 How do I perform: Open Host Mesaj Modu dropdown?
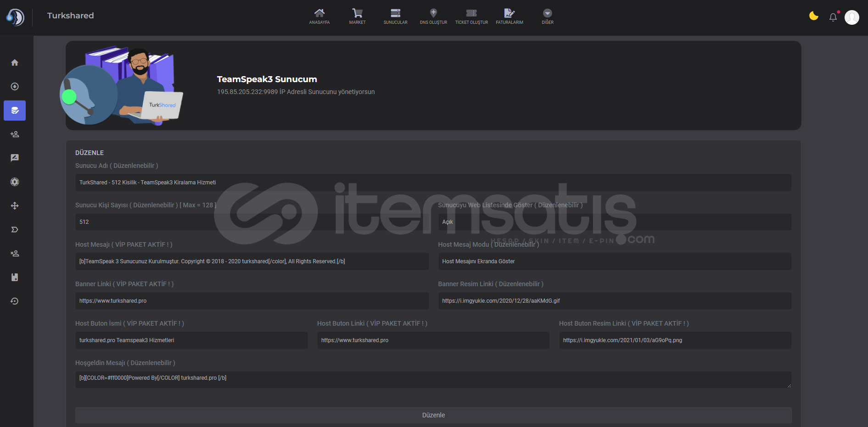(x=615, y=261)
